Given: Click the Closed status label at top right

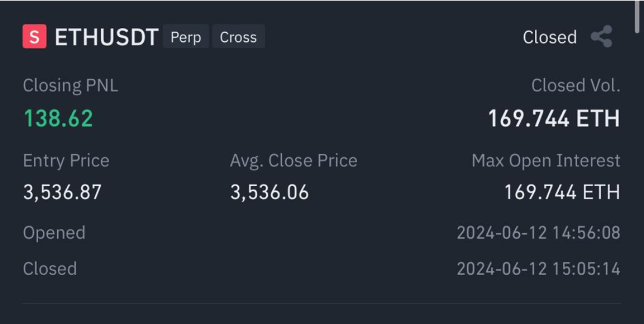Looking at the screenshot, I should tap(550, 37).
